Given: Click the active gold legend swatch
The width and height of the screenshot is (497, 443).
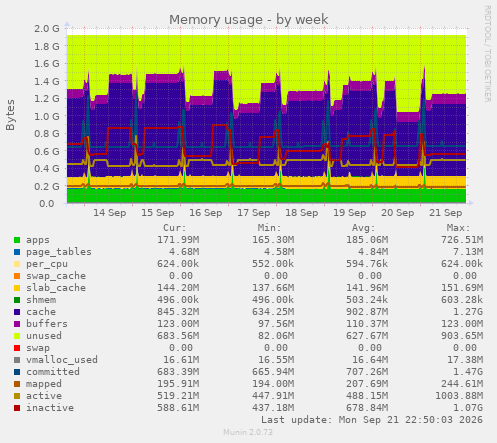Looking at the screenshot, I should click(x=17, y=396).
